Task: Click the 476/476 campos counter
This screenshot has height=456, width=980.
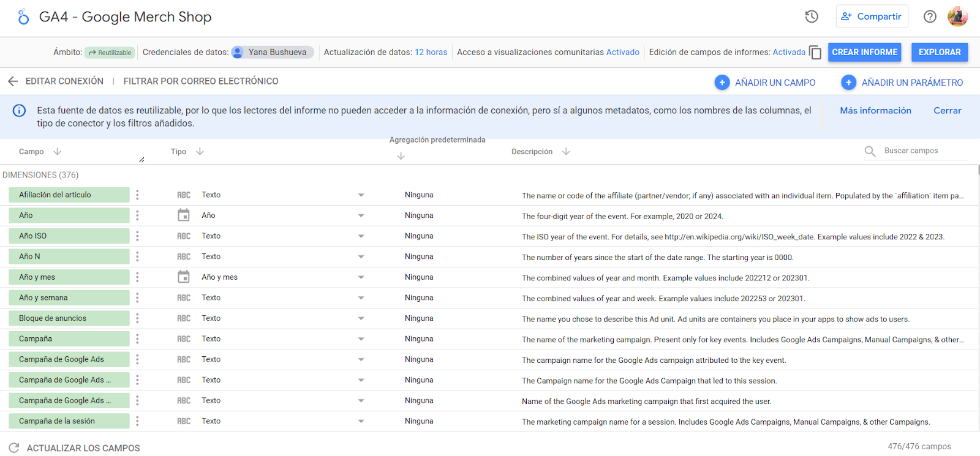Action: click(x=919, y=447)
